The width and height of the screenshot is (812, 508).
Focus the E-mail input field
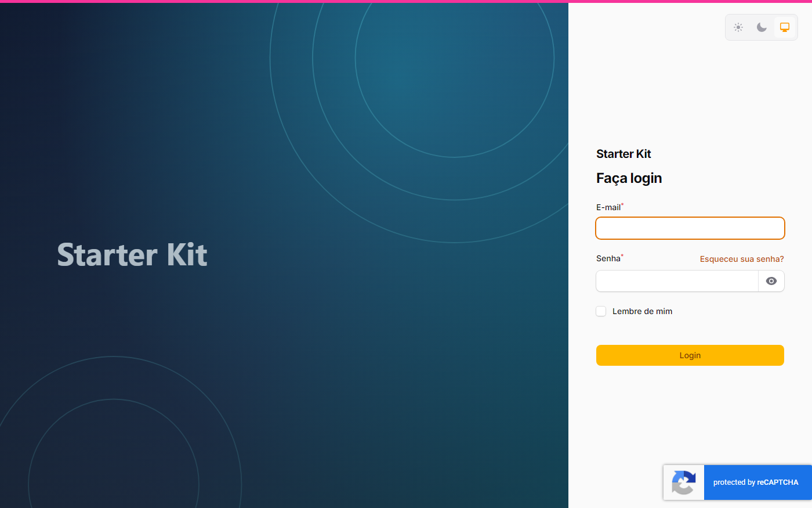690,228
